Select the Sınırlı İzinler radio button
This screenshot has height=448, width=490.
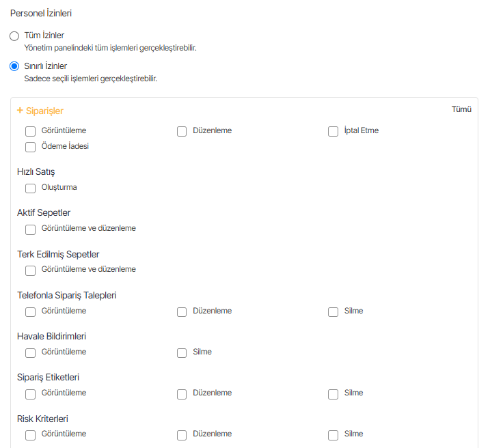pos(14,66)
